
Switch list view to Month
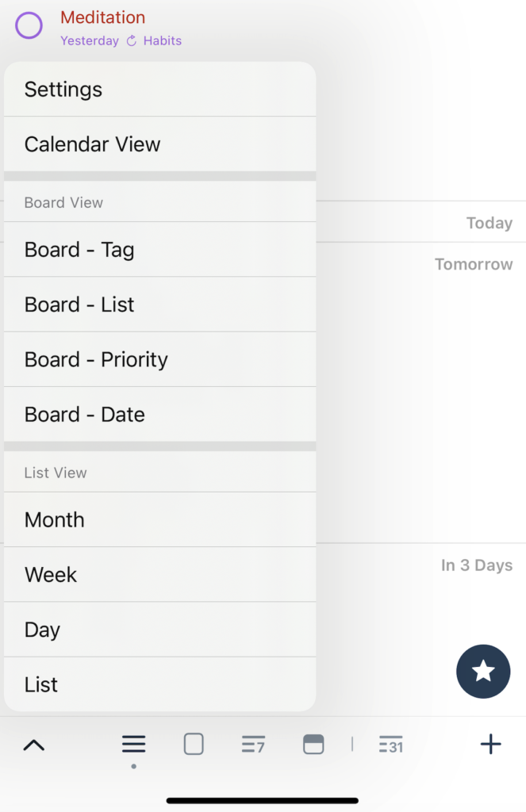pos(159,519)
